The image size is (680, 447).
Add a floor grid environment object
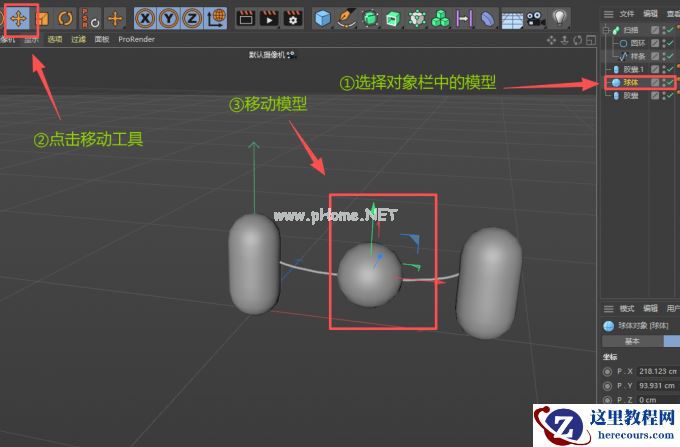click(x=512, y=20)
